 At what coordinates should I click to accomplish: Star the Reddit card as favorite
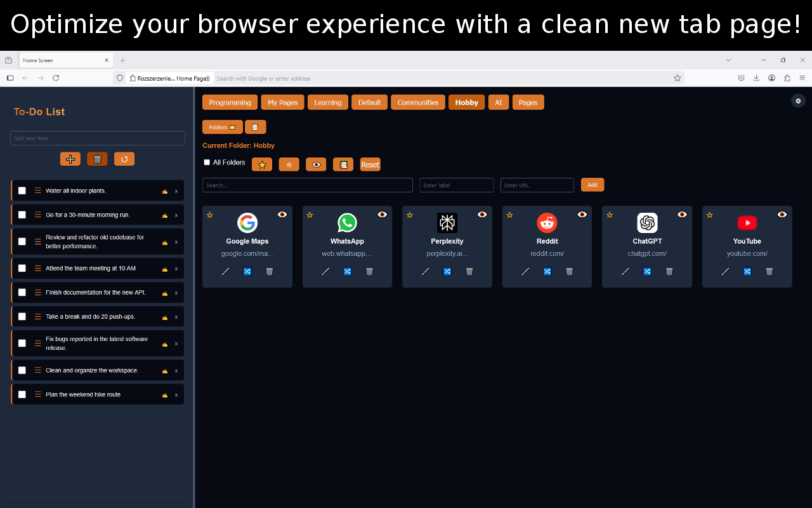click(509, 215)
